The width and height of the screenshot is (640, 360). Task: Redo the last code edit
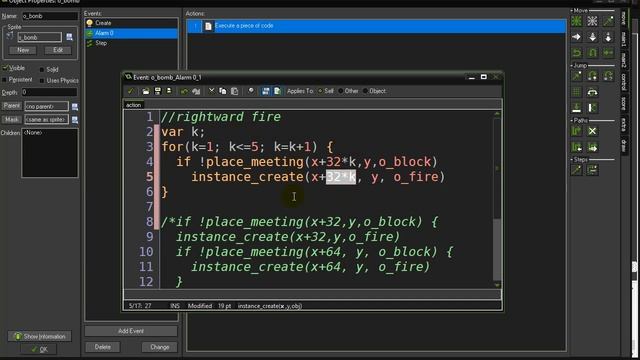coord(196,91)
